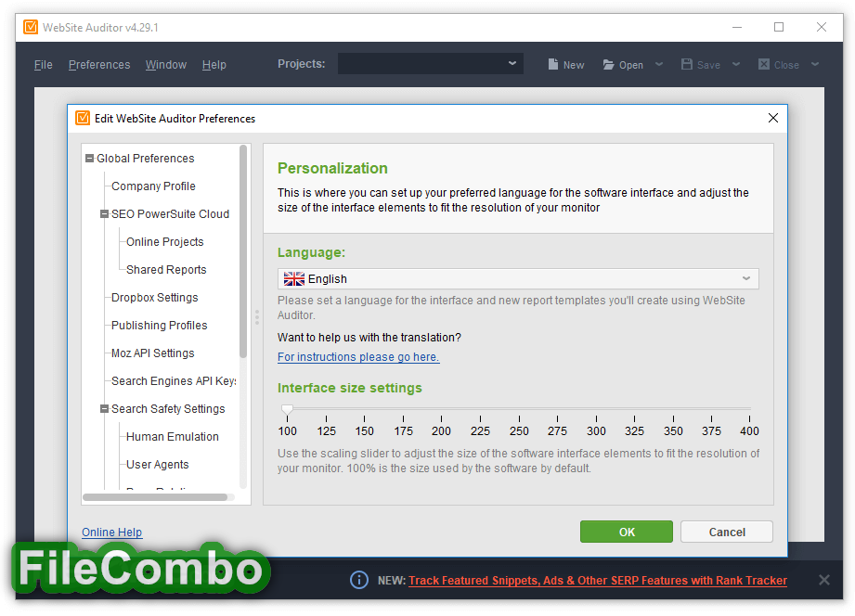855x616 pixels.
Task: Open the Language dropdown showing English
Action: click(x=518, y=278)
